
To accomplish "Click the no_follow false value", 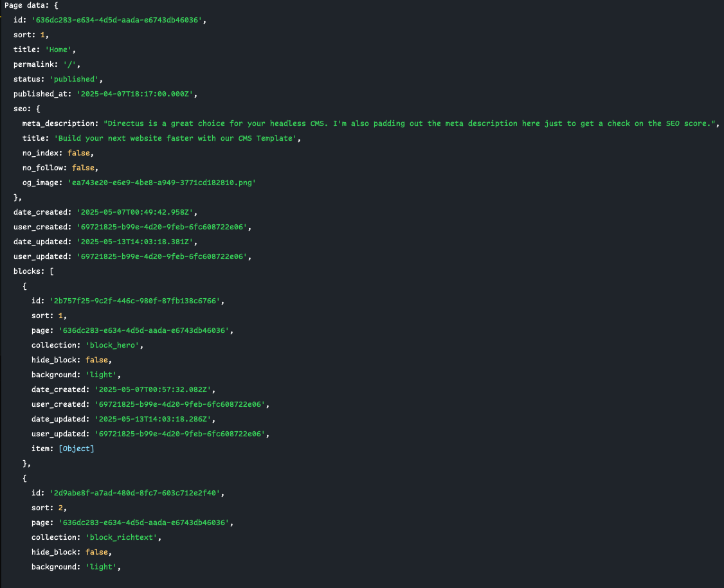I will [84, 168].
